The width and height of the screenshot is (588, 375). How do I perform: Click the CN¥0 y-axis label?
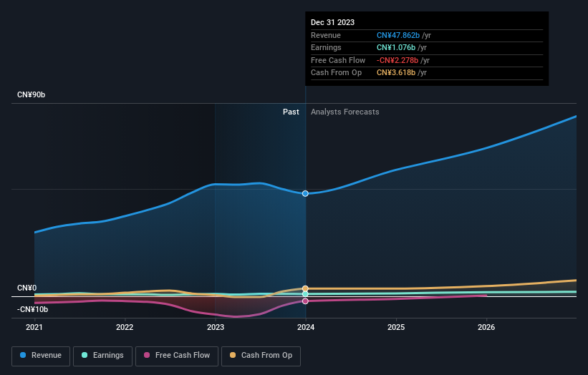click(27, 288)
